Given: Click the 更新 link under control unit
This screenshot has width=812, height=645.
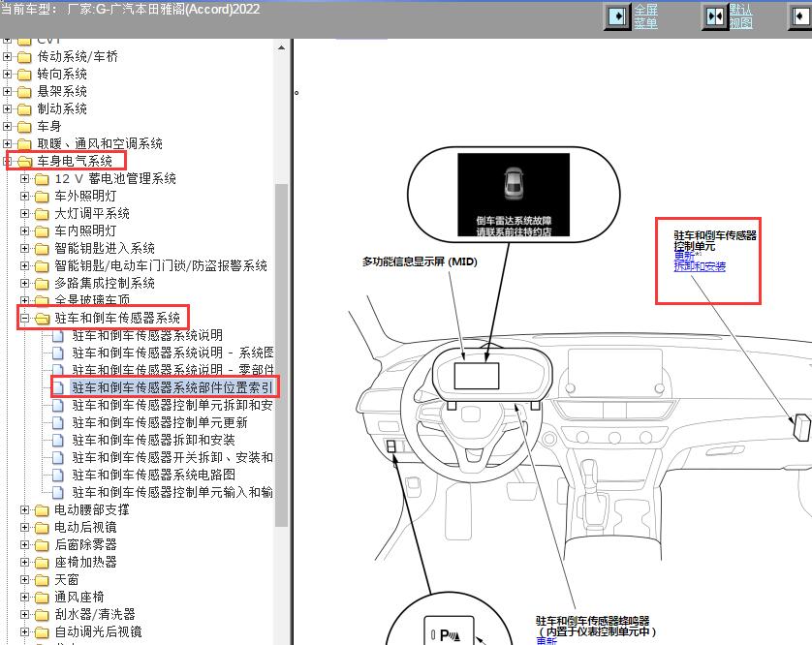Looking at the screenshot, I should point(684,256).
